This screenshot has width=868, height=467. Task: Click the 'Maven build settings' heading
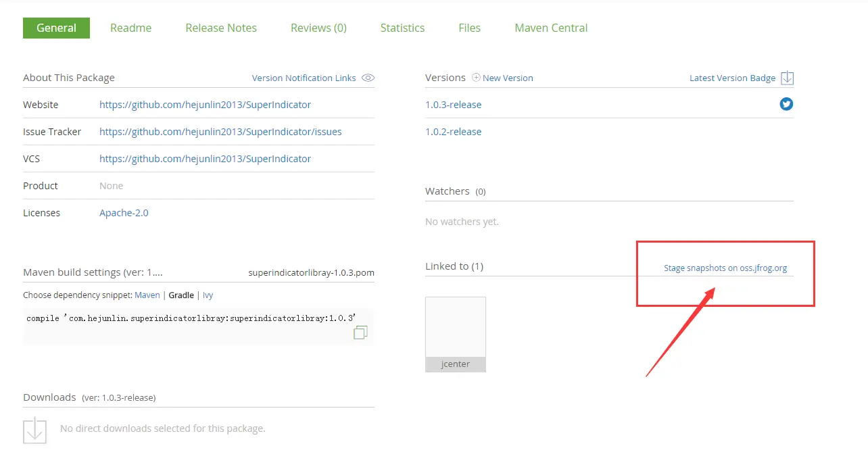click(93, 272)
